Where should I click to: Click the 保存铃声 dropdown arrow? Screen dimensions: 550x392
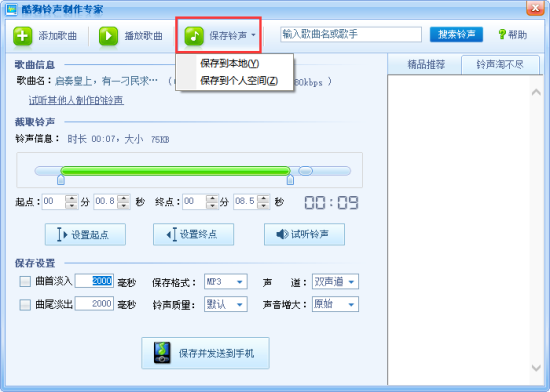[x=253, y=35]
